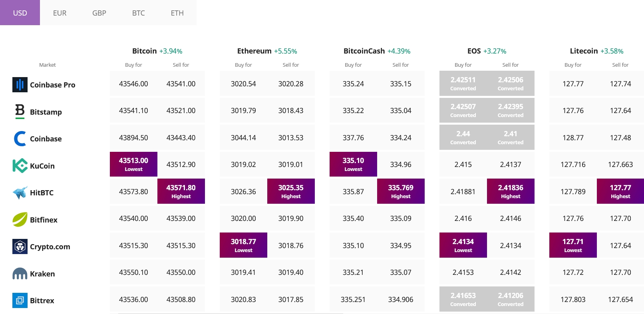
Task: Click Kraken Bitcoin buy price 43550.10
Action: (x=133, y=272)
